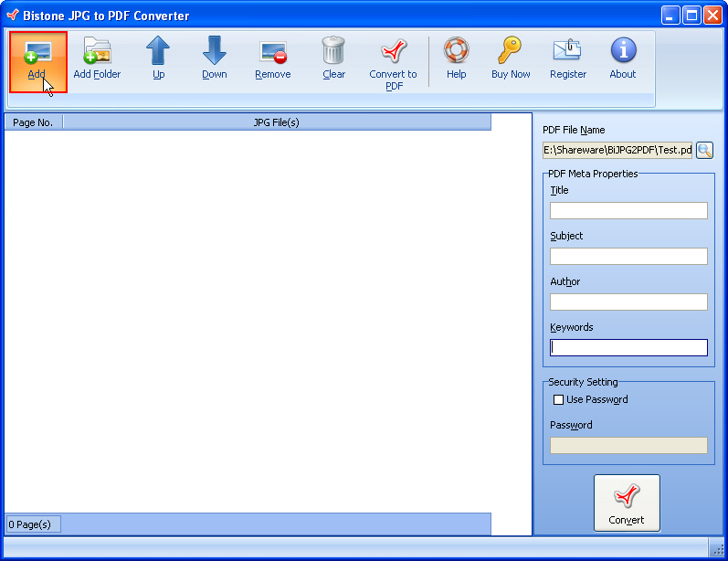Click the Keywords input field

click(x=628, y=347)
